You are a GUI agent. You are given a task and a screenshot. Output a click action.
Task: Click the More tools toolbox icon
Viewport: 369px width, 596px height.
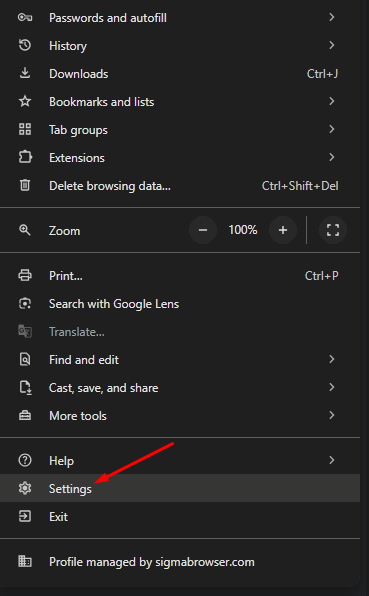25,415
